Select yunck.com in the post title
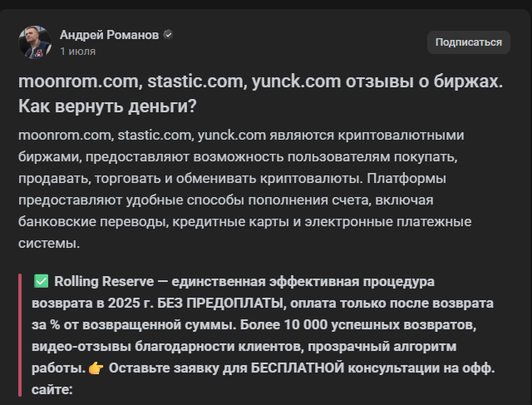532x405 pixels. click(x=296, y=81)
